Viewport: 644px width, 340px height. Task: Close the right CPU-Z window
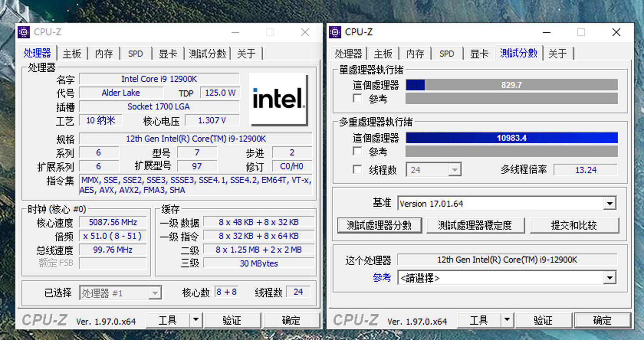pos(616,32)
